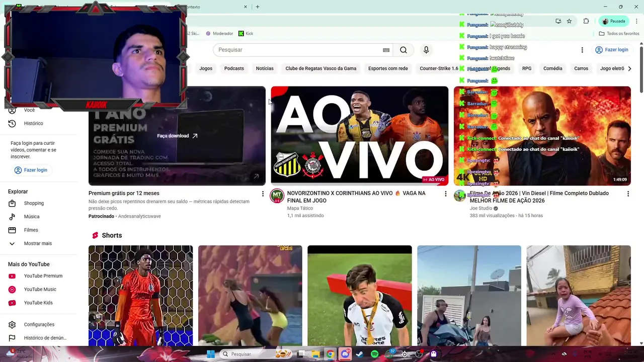Click the Faça download link on the ad
This screenshot has width=644, height=362.
(x=177, y=136)
